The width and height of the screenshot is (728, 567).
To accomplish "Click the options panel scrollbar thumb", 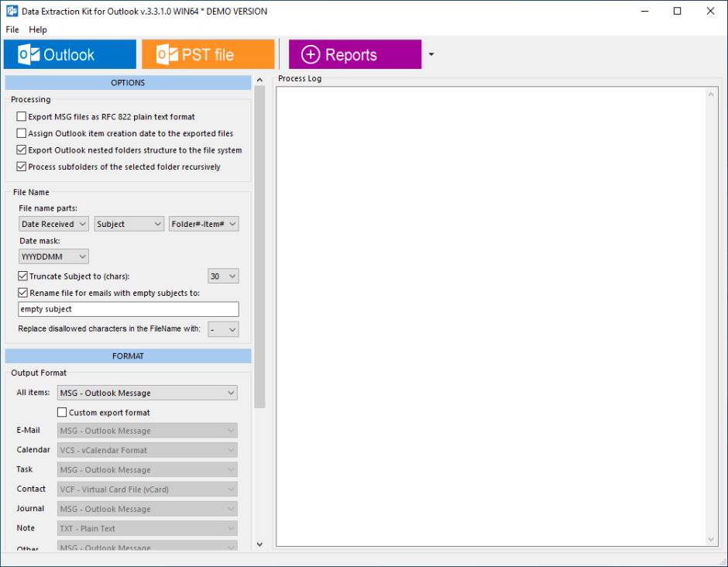I will tap(259, 247).
